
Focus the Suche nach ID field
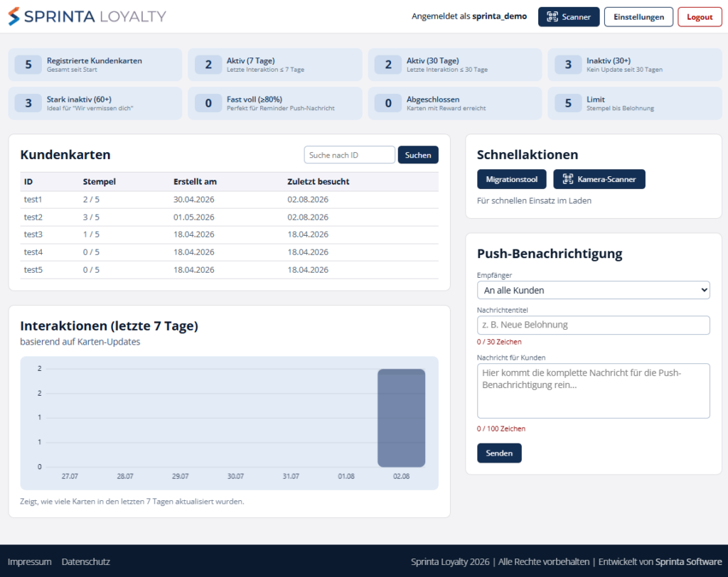(x=349, y=155)
